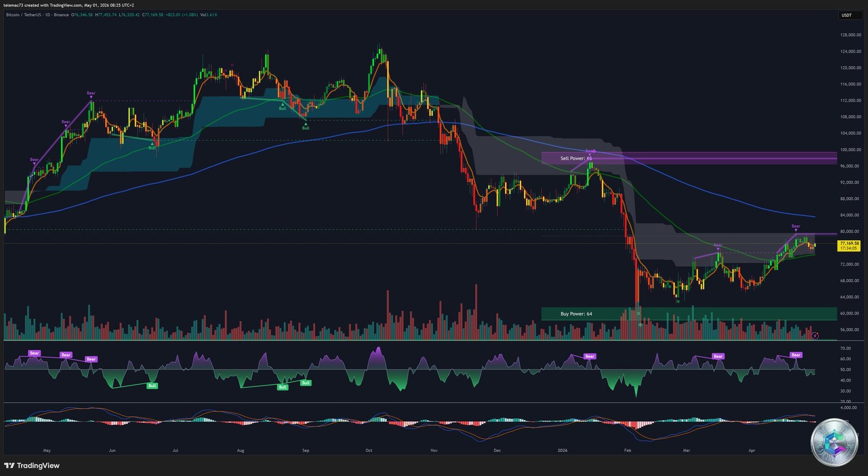Viewport: 868px width, 476px height.
Task: Click the 56,000.00 price axis label
Action: [x=851, y=330]
